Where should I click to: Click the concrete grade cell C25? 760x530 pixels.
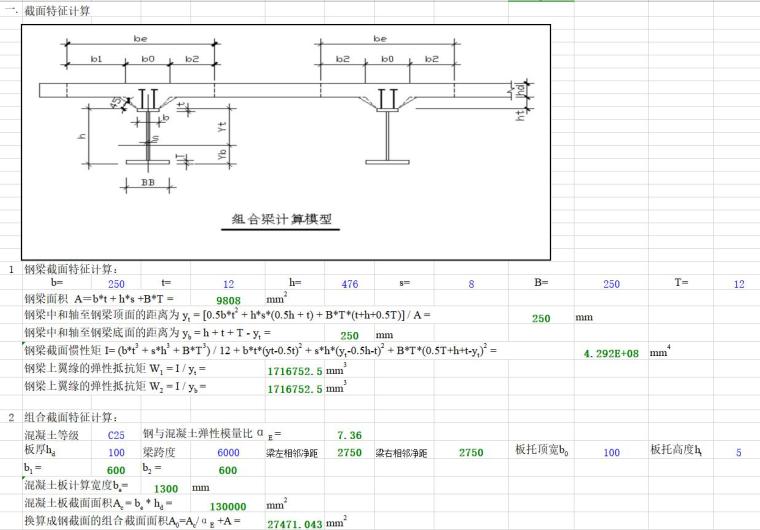point(117,436)
